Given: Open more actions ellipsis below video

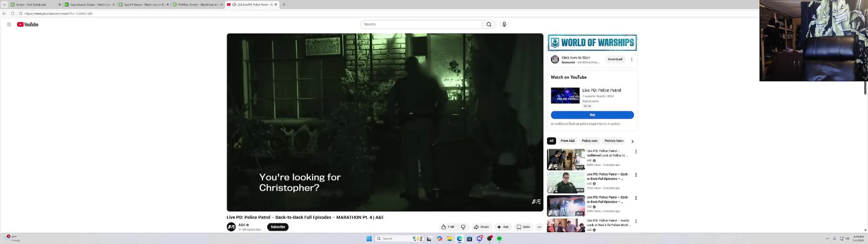Looking at the screenshot, I should 539,227.
